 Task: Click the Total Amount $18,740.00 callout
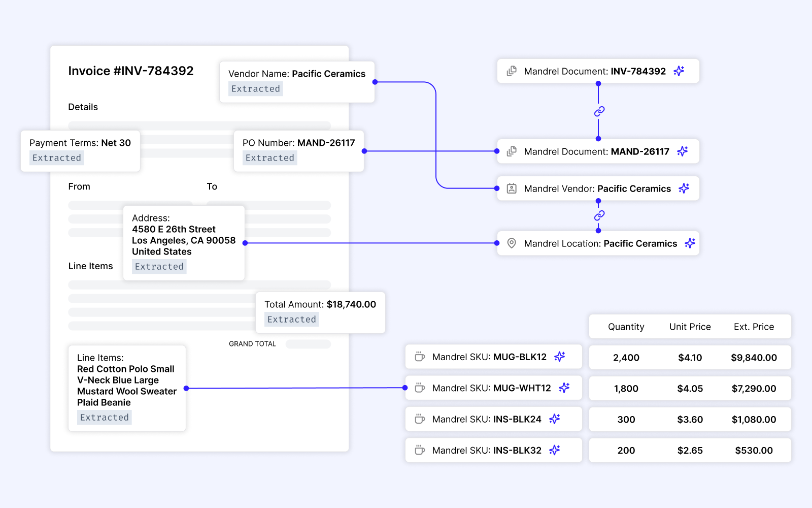click(320, 312)
